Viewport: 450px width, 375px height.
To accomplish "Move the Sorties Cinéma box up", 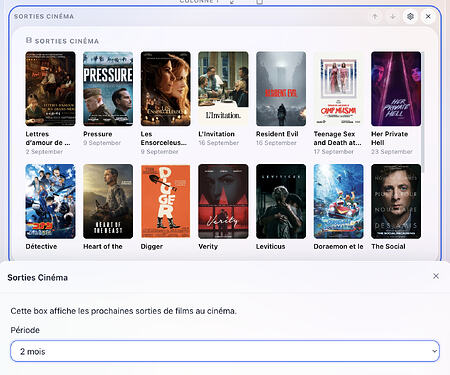I will [x=375, y=16].
